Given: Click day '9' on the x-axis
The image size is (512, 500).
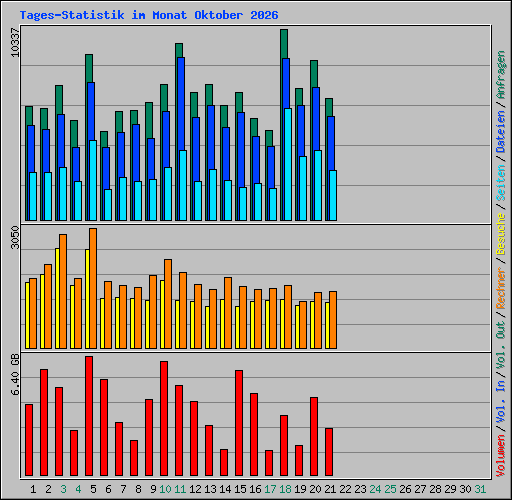Looking at the screenshot, I should pyautogui.click(x=153, y=489).
